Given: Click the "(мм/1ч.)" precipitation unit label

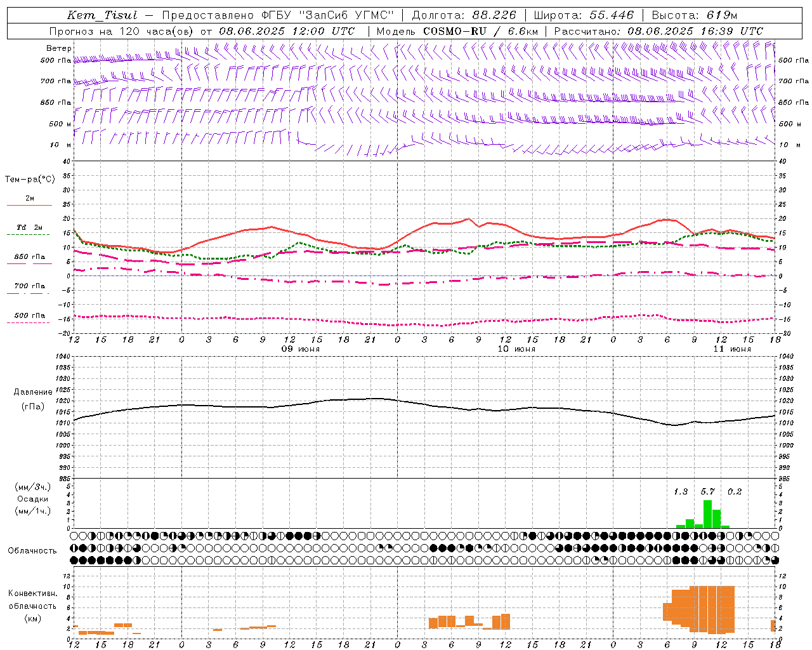Looking at the screenshot, I should tap(32, 511).
